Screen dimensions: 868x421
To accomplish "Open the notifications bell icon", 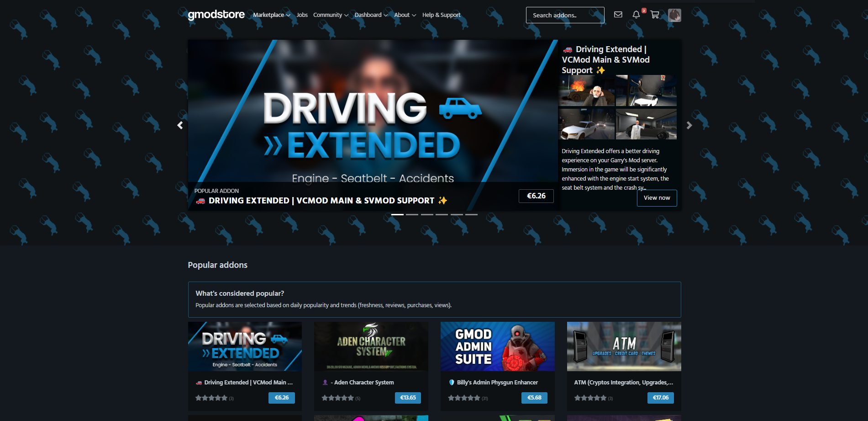I will 636,15.
